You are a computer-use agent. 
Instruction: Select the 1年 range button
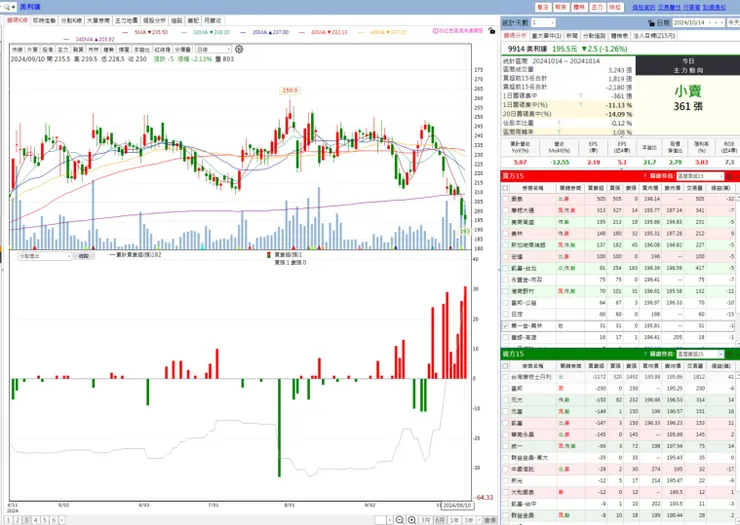tap(454, 520)
